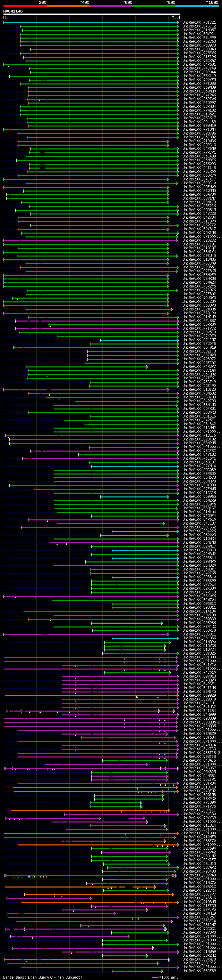Click the UniRef100_C5PC43 label
The height and width of the screenshot is (980, 222).
199,145
